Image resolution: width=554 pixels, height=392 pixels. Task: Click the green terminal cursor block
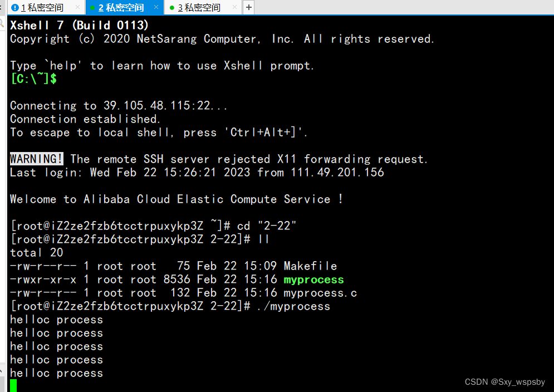[13, 385]
